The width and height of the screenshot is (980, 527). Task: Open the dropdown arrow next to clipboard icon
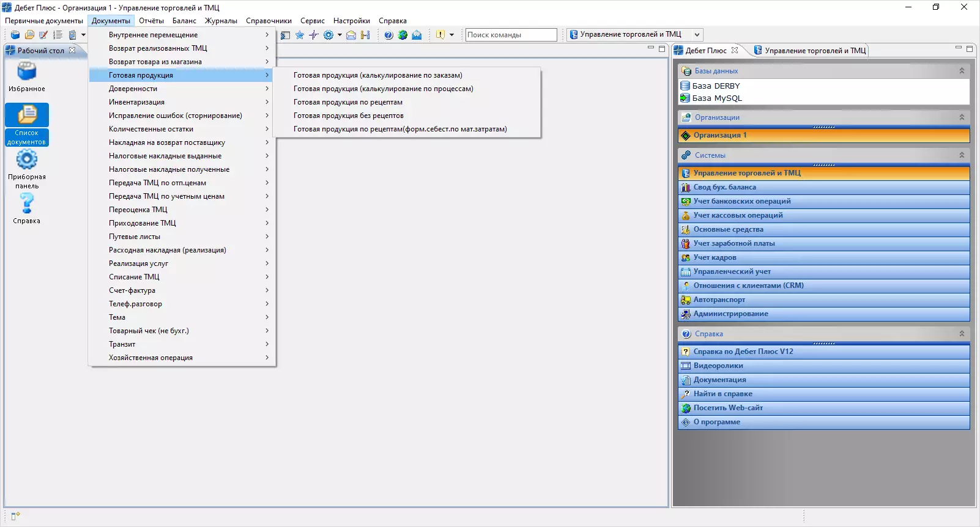click(83, 35)
